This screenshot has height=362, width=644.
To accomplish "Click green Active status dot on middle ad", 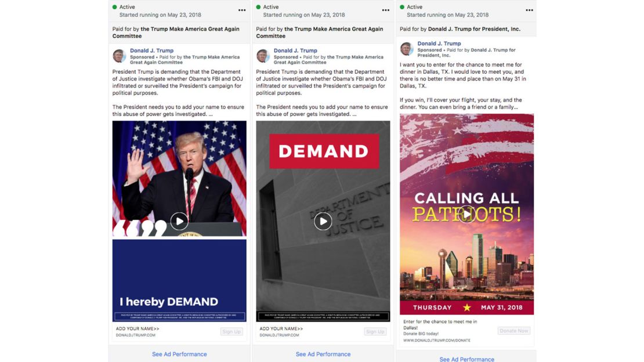I will click(258, 7).
